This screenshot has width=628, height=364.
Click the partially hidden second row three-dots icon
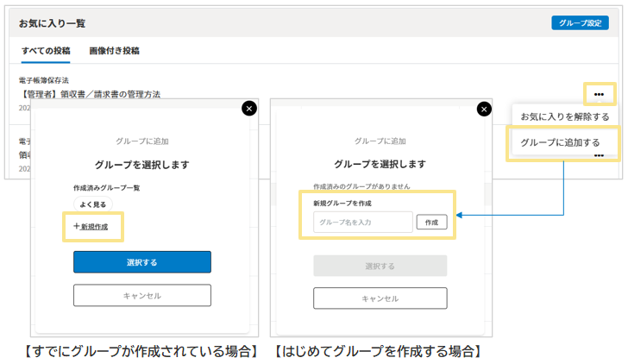click(x=599, y=156)
